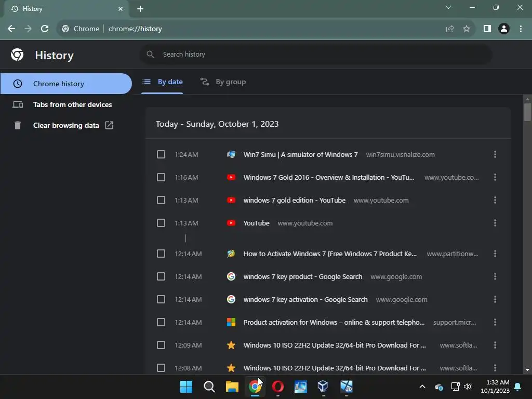Check the Win7 Simu entry checkbox

point(161,154)
